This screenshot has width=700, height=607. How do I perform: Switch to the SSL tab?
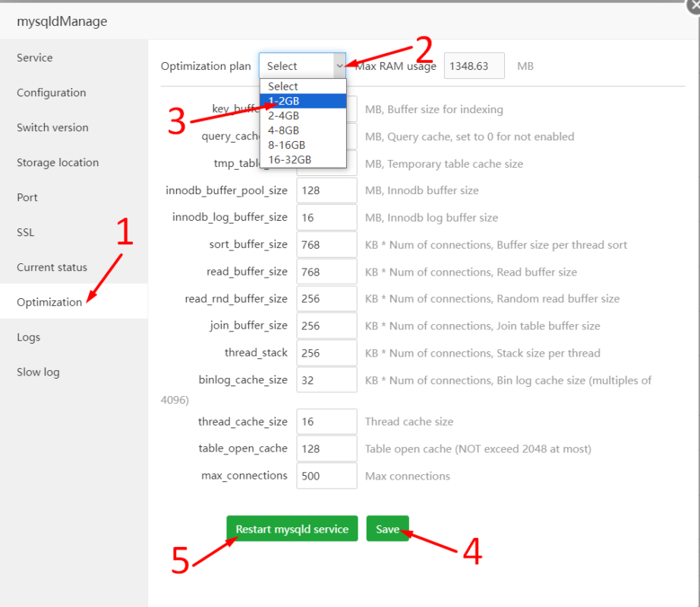coord(26,232)
